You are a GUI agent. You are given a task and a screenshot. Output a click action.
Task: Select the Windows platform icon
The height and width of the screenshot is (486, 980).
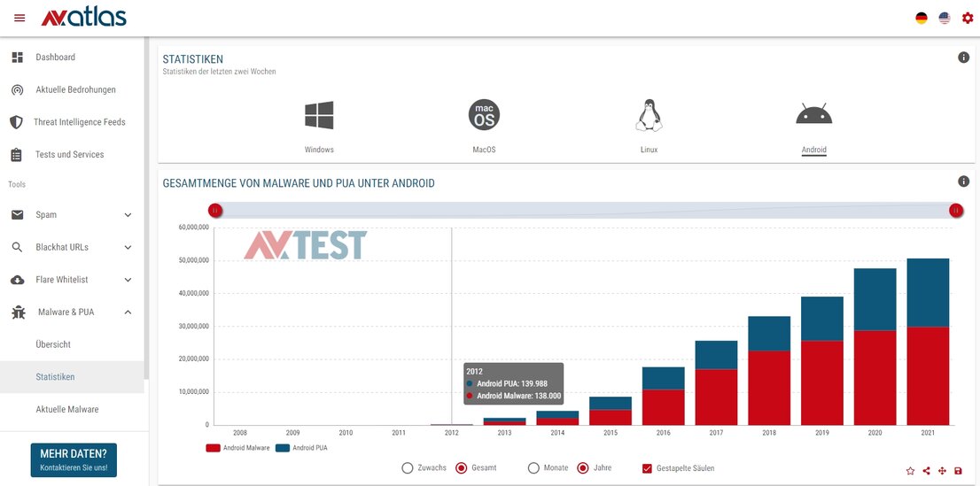pos(319,116)
